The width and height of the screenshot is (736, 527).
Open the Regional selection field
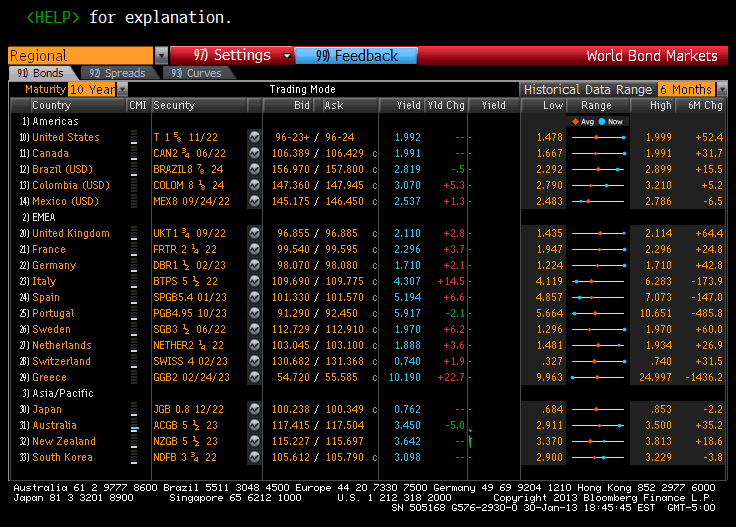tap(81, 55)
